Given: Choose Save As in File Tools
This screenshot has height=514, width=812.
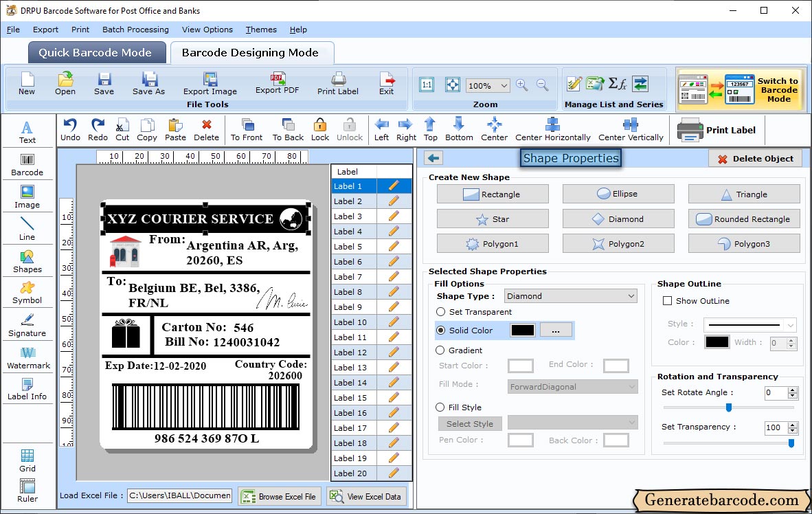Looking at the screenshot, I should point(148,84).
